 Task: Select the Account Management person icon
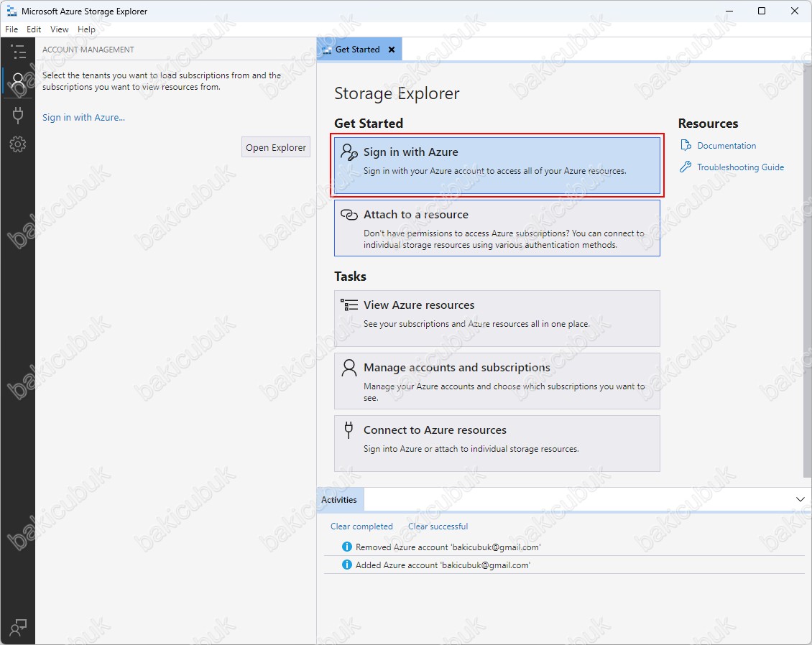click(18, 82)
